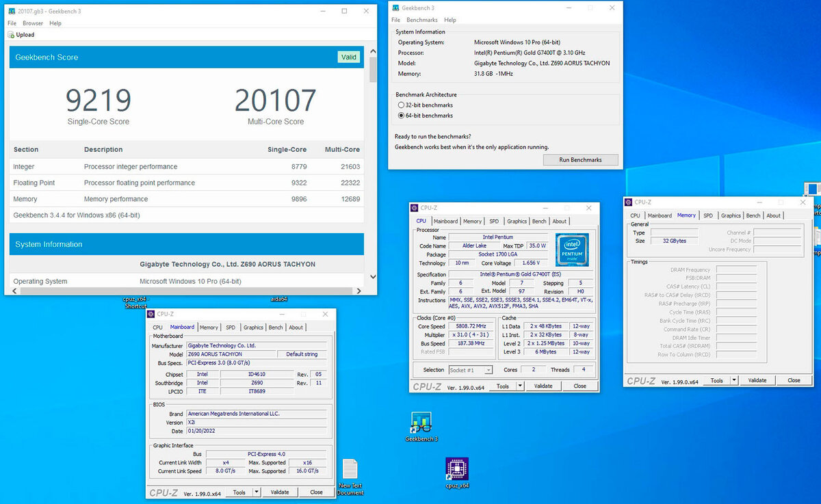The height and width of the screenshot is (504, 821).
Task: Click the Core Speed value field
Action: (472, 326)
